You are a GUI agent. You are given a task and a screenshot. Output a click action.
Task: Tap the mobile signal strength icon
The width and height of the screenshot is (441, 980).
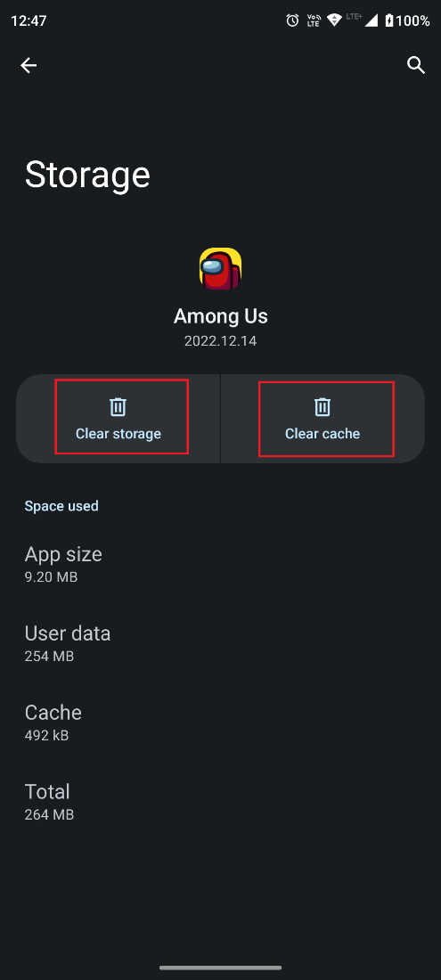[372, 20]
